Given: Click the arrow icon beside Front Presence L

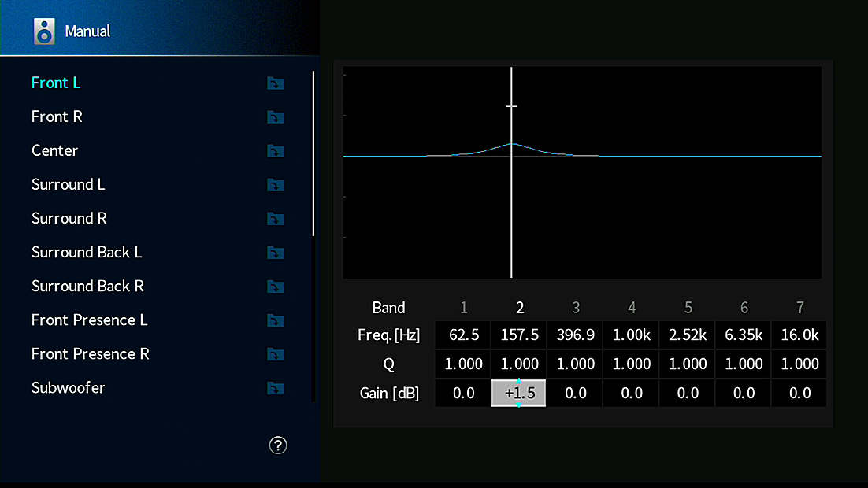Looking at the screenshot, I should (275, 320).
